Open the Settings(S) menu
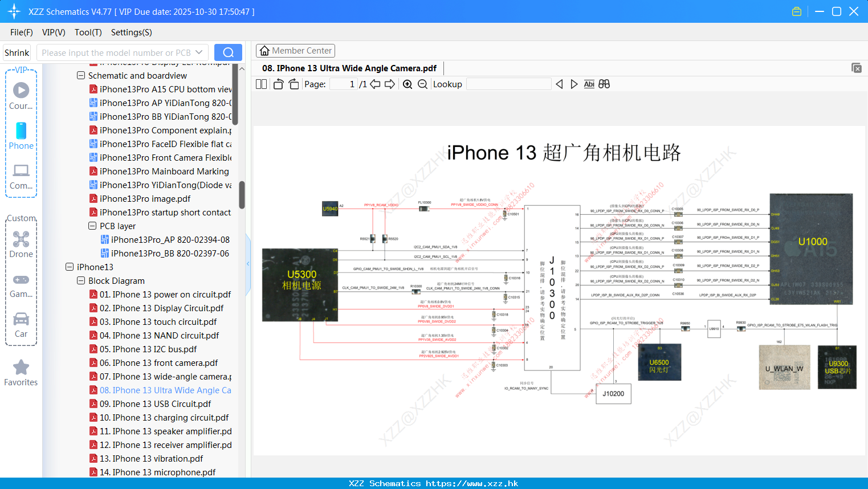 pyautogui.click(x=132, y=32)
